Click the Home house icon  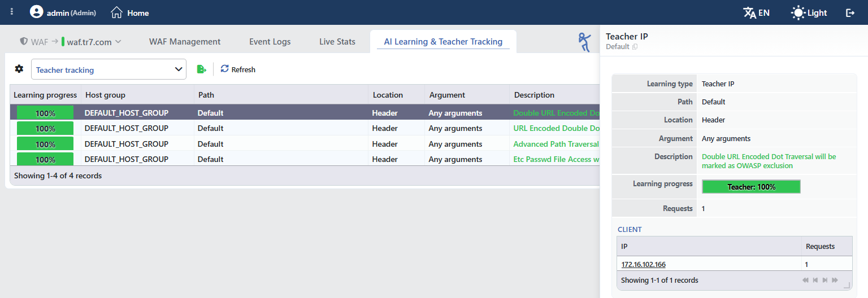pos(116,12)
